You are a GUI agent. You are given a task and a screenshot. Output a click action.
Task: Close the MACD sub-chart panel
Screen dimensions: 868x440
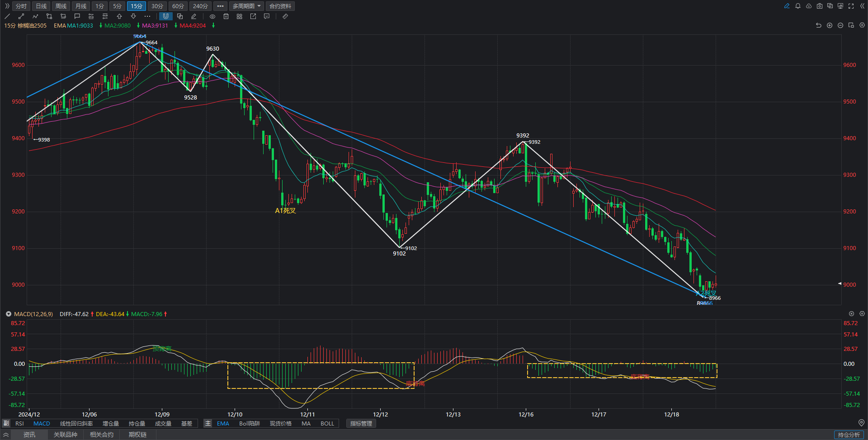coord(851,313)
